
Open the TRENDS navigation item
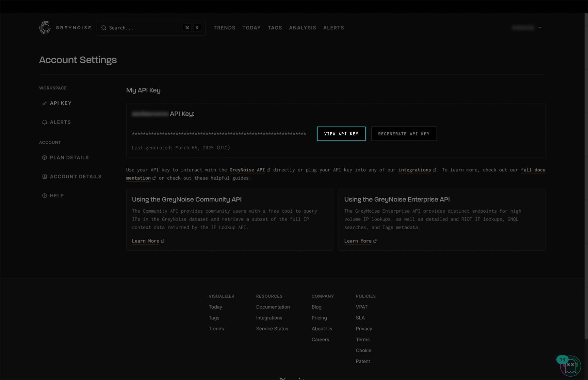tap(224, 28)
